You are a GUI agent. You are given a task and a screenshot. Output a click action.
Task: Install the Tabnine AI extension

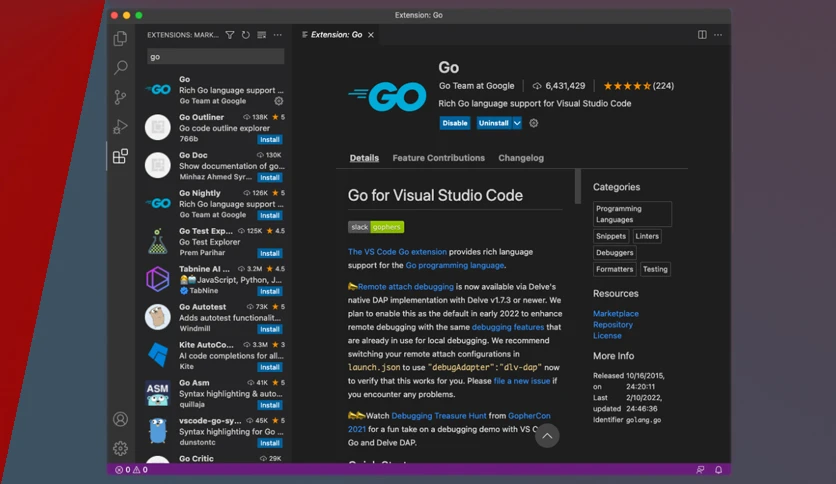coord(270,291)
